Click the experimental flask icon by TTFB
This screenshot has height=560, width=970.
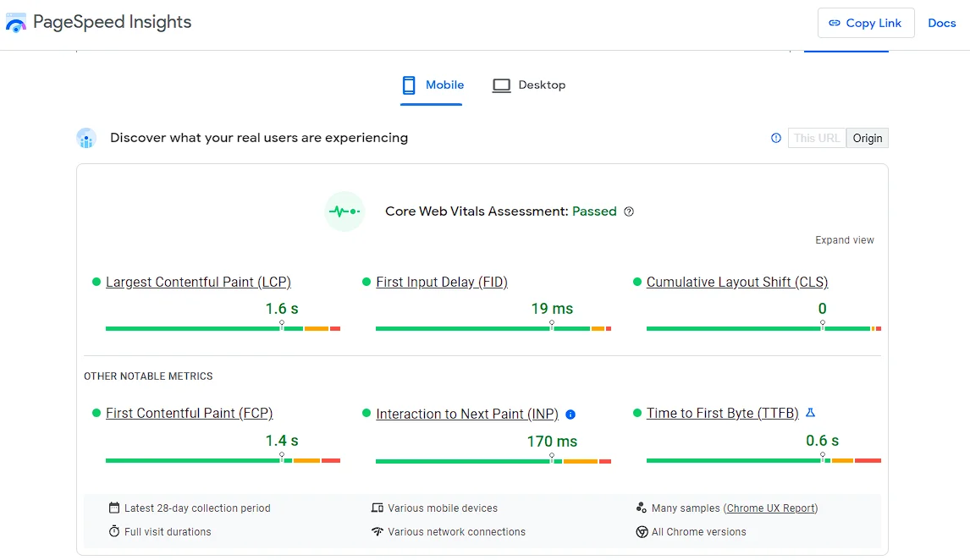[x=810, y=413]
